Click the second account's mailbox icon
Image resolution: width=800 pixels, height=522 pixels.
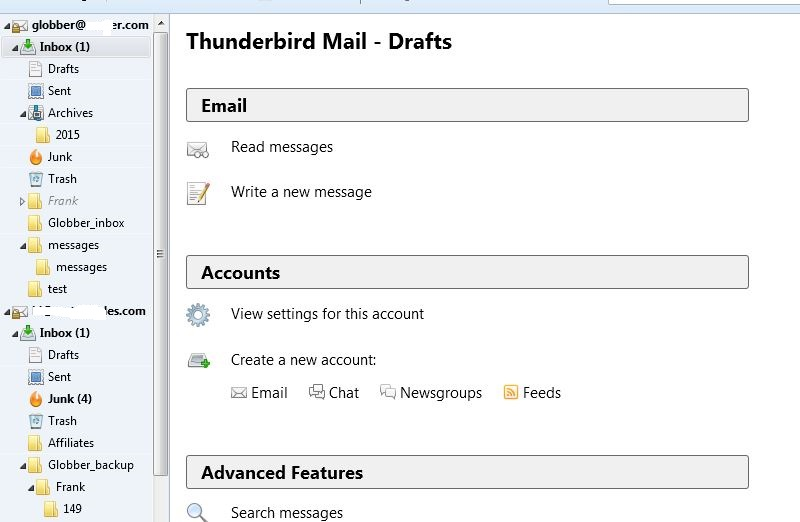click(20, 311)
